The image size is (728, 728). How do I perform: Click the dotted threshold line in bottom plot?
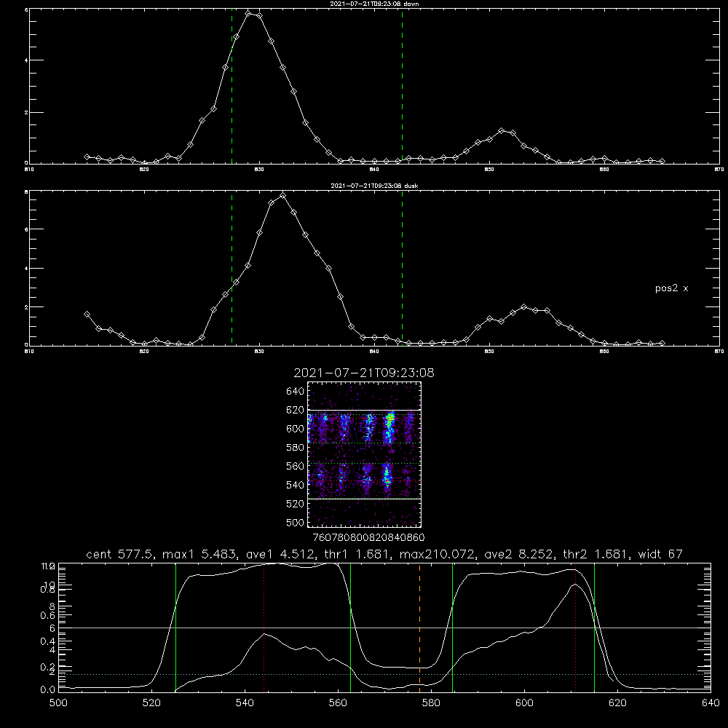(384, 674)
